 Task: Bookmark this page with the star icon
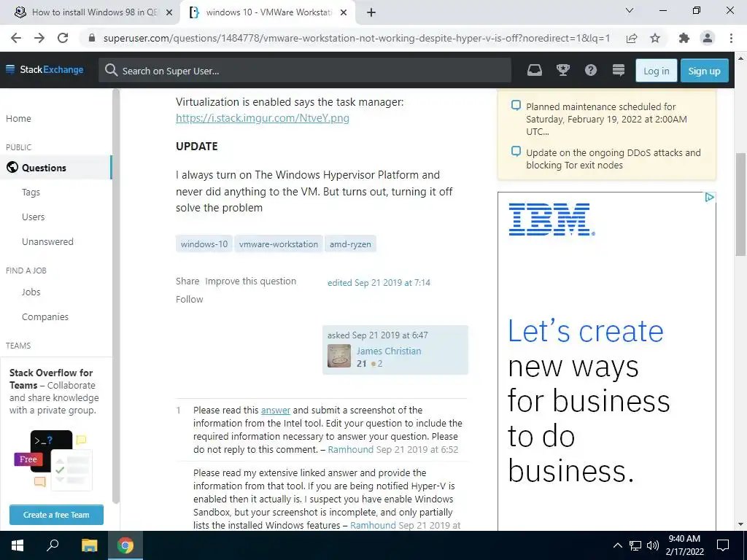tap(655, 38)
